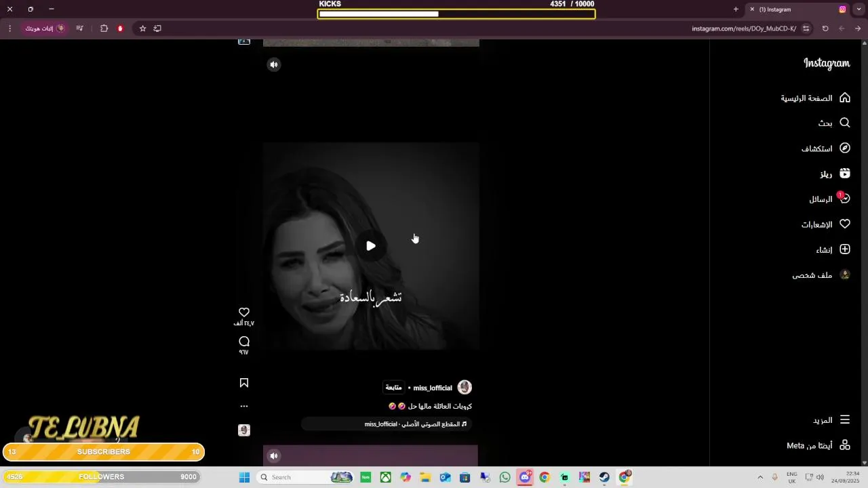Open miss_lofficial profile picture

point(465,388)
